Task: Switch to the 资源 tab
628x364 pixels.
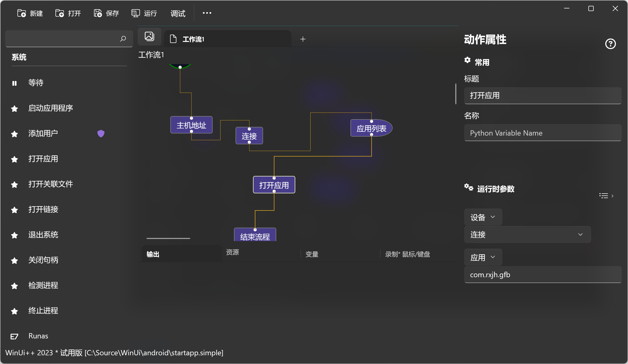Action: (x=232, y=252)
